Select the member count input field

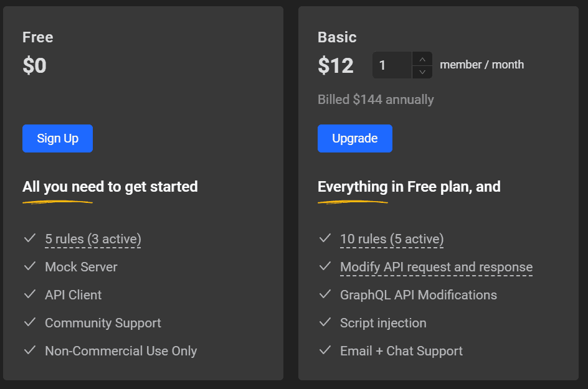coord(392,65)
